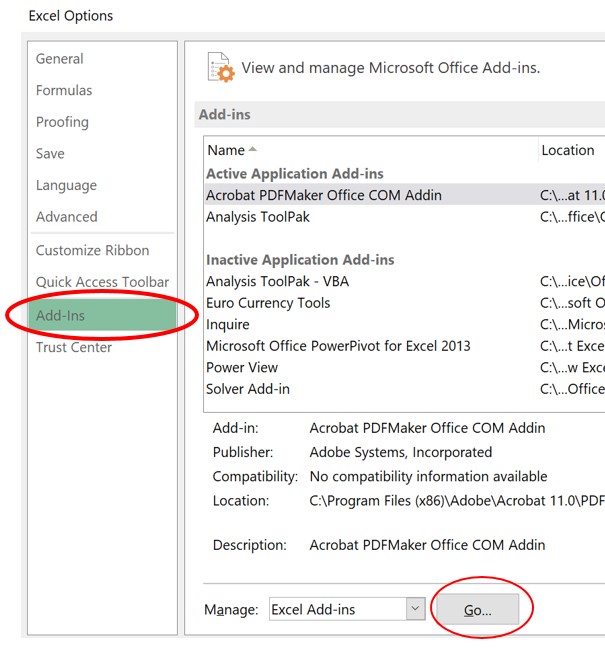
Task: Click the Description value Acrobat PDFMaker text
Action: pyautogui.click(x=427, y=545)
